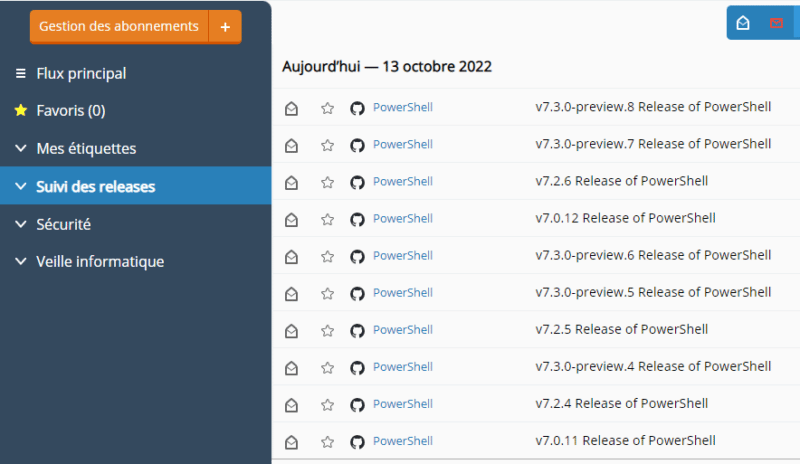800x464 pixels.
Task: Expand the Sécurité chevron
Action: (20, 224)
